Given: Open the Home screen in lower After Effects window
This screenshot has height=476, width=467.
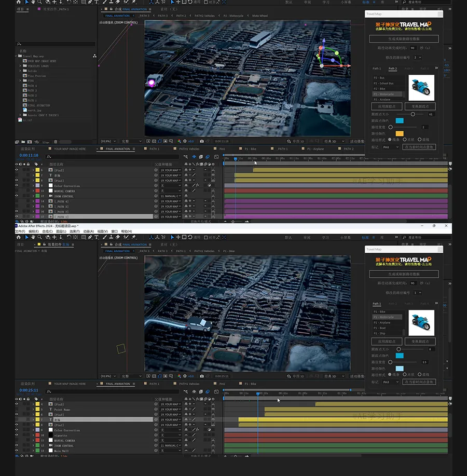Looking at the screenshot, I should pos(19,237).
